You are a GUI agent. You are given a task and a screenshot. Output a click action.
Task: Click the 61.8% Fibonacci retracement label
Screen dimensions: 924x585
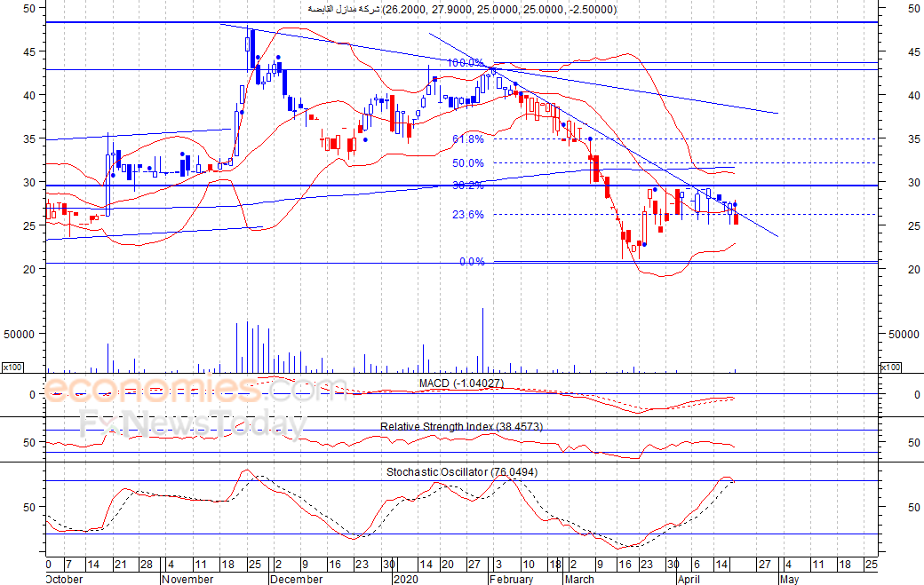pyautogui.click(x=467, y=139)
